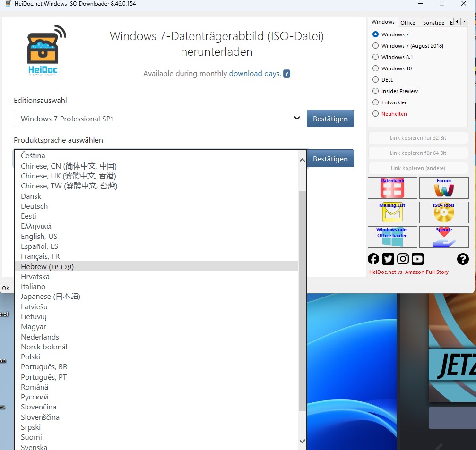This screenshot has width=476, height=450.
Task: Open the black question mark help icon
Action: click(463, 259)
